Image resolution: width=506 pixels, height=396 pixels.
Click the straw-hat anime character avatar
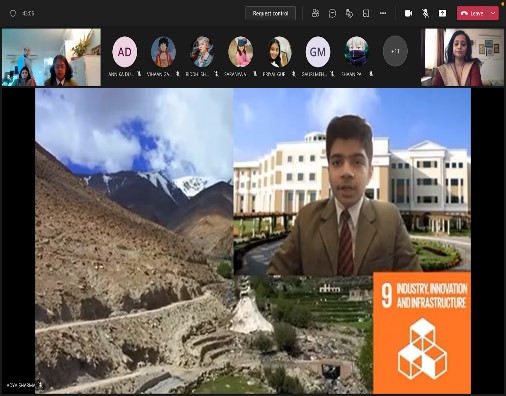163,52
